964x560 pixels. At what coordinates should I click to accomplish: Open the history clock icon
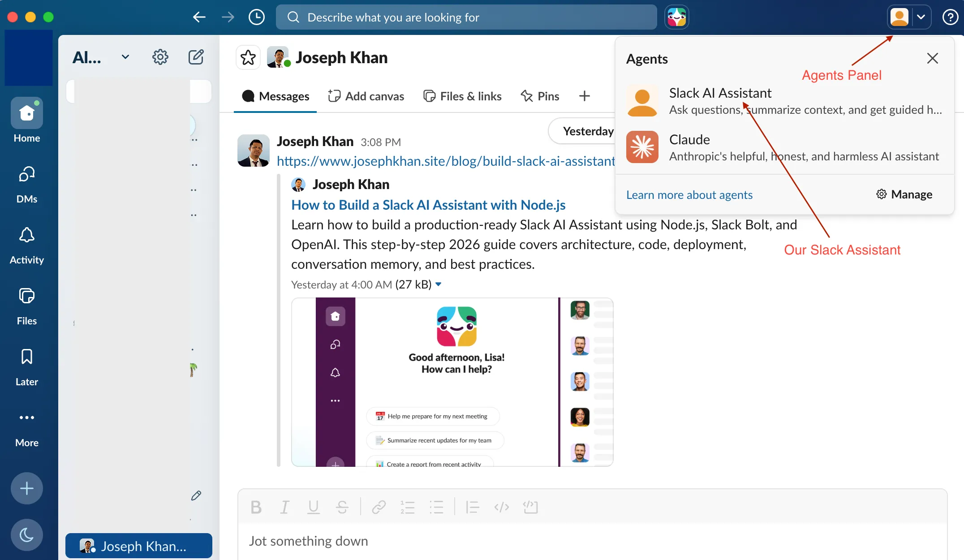point(257,17)
